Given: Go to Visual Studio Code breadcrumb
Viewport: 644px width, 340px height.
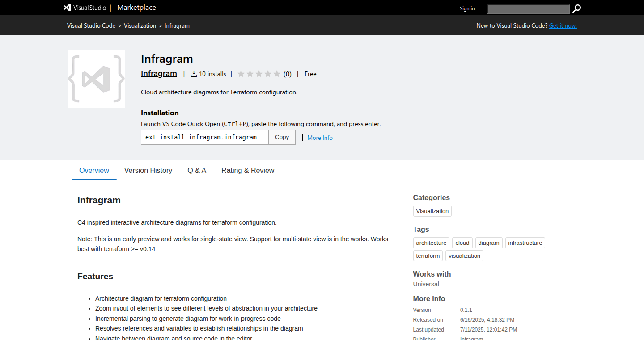Looking at the screenshot, I should 91,25.
